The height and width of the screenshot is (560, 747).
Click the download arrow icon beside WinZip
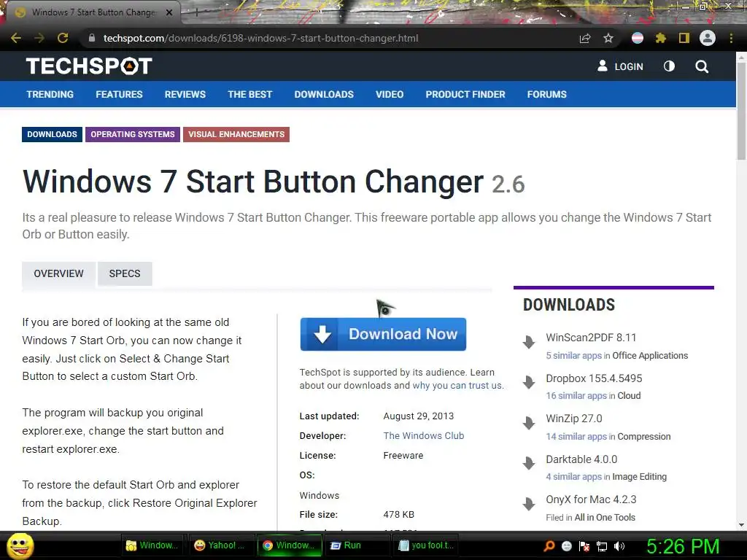pyautogui.click(x=529, y=423)
